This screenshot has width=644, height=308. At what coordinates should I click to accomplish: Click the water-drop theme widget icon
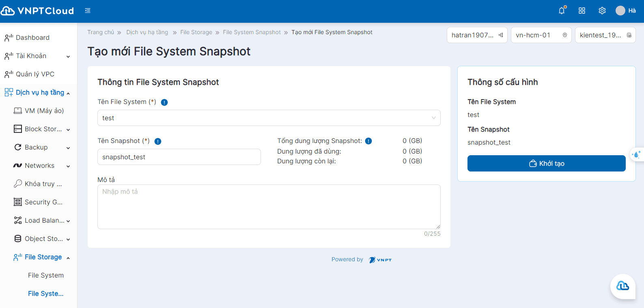point(636,154)
